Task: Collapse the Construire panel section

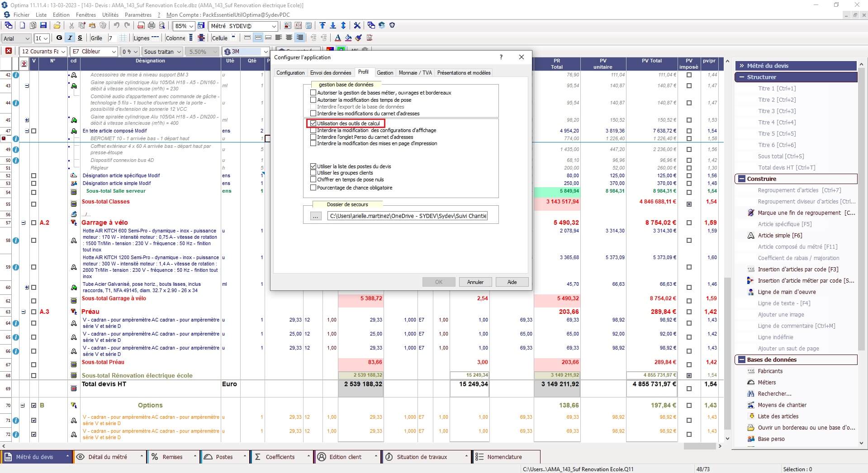Action: (742, 179)
